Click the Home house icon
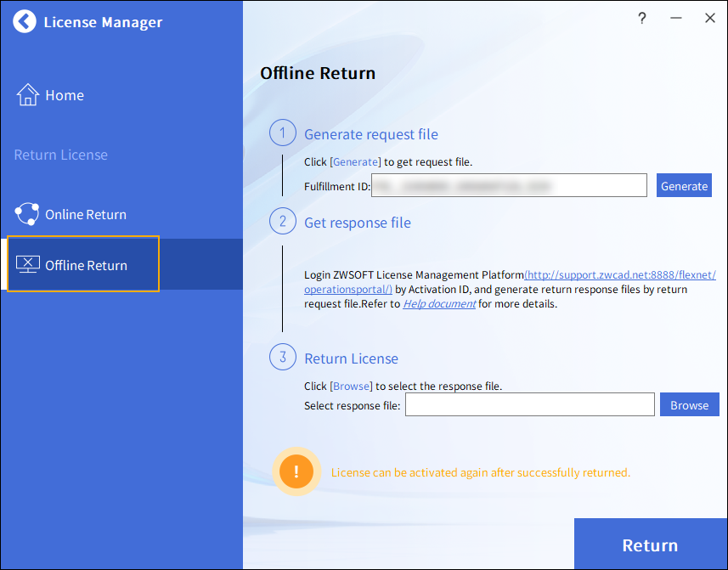Image resolution: width=728 pixels, height=570 pixels. 28,95
